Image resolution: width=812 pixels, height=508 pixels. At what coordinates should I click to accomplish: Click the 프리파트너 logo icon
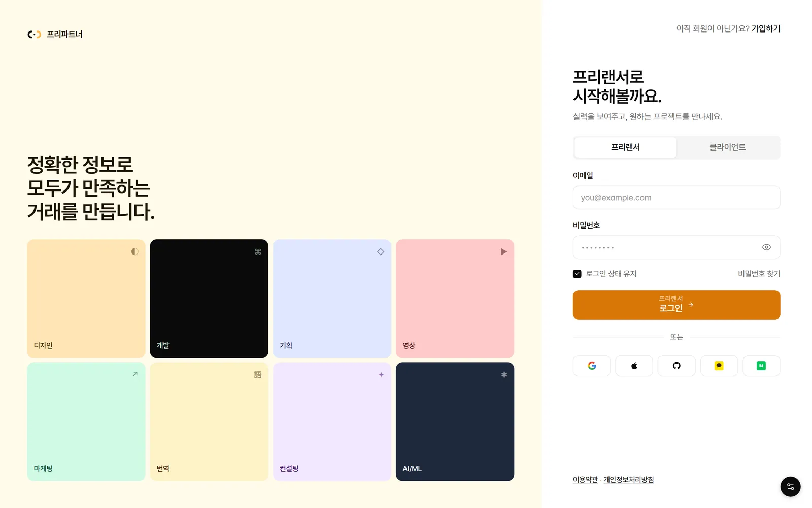pos(34,35)
